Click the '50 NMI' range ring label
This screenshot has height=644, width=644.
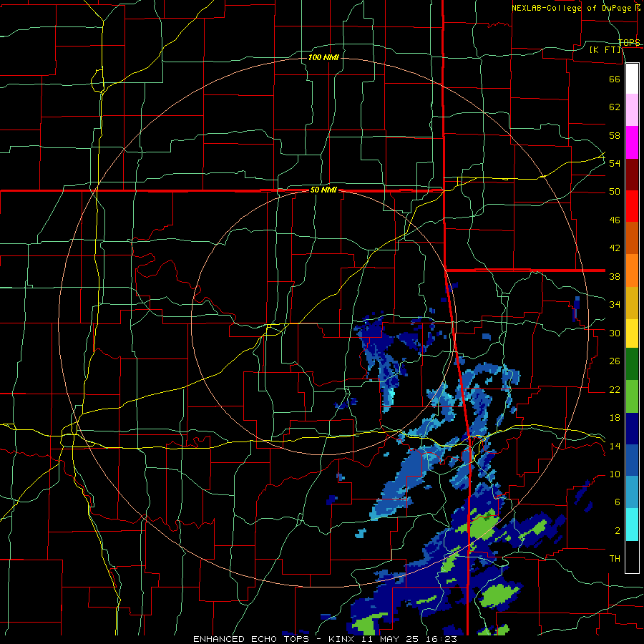323,190
